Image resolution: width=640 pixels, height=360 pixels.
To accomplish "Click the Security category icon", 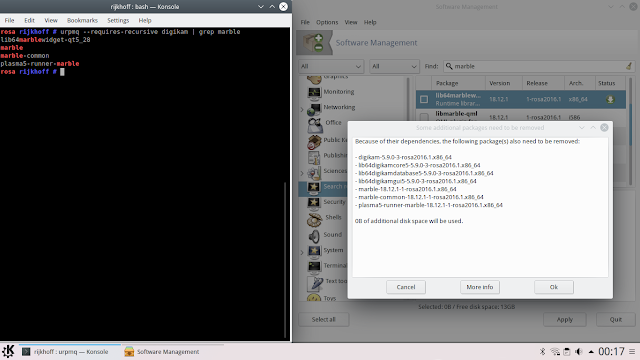I will coord(314,203).
